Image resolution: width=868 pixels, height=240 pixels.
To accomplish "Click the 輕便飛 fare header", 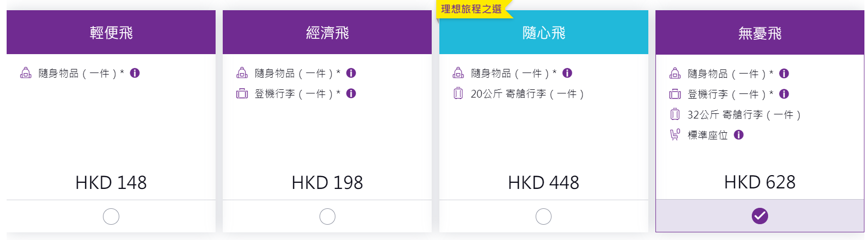I will click(x=111, y=32).
